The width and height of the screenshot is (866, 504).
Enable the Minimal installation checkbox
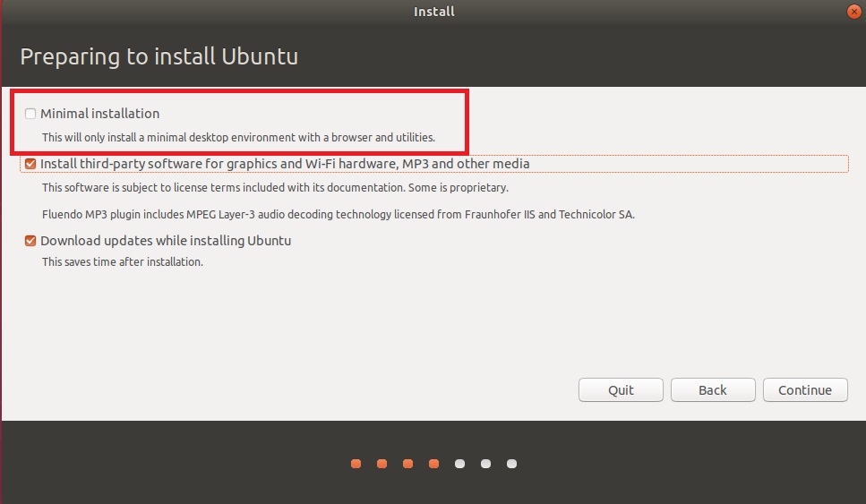[x=30, y=114]
